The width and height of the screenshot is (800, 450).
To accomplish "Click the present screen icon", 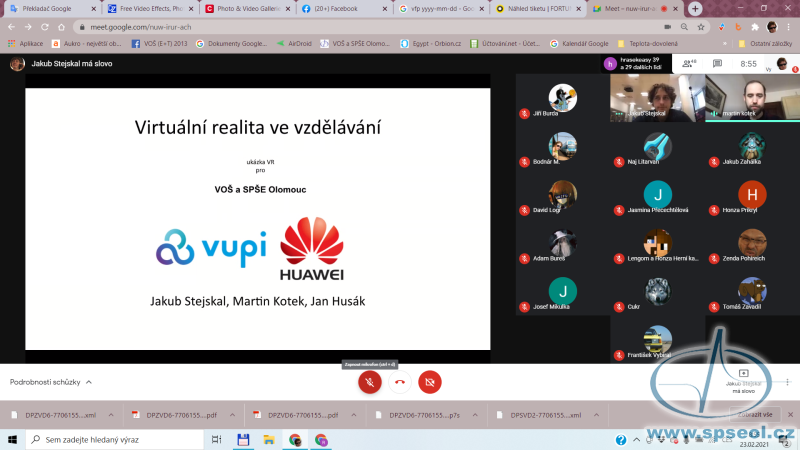I will coord(743,373).
